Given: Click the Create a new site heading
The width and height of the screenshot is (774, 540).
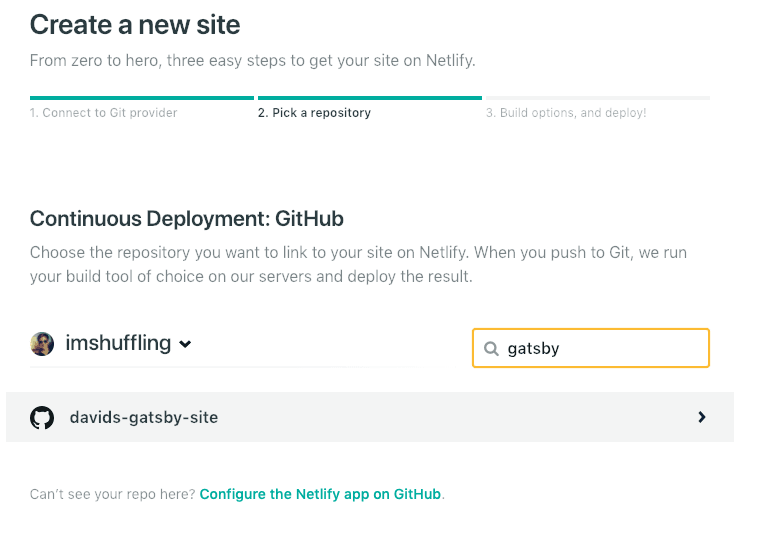Looking at the screenshot, I should (135, 25).
